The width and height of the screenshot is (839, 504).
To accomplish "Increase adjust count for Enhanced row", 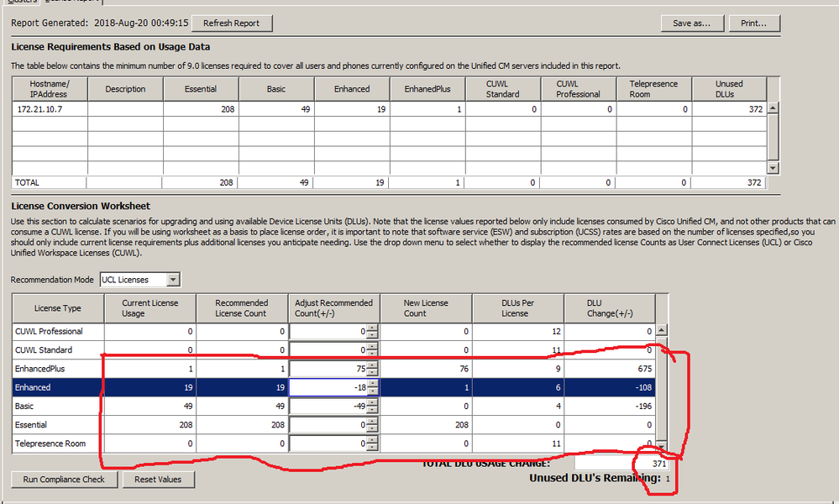I will (372, 384).
